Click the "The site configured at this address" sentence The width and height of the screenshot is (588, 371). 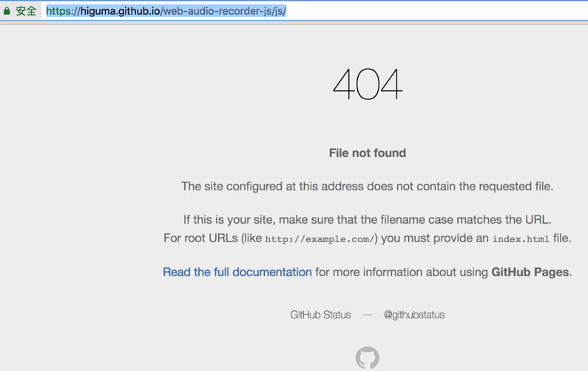[x=367, y=187]
